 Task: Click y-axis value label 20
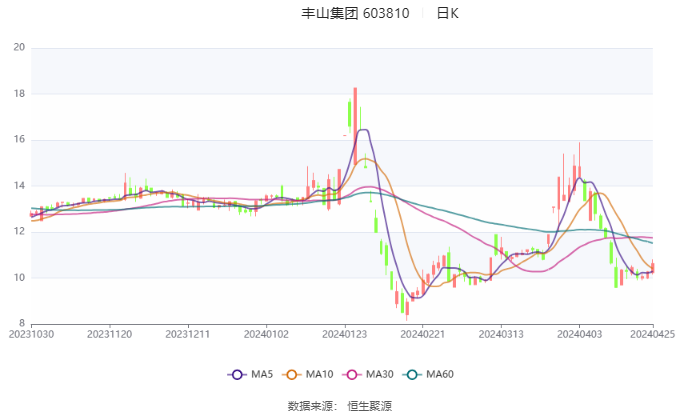[x=19, y=47]
